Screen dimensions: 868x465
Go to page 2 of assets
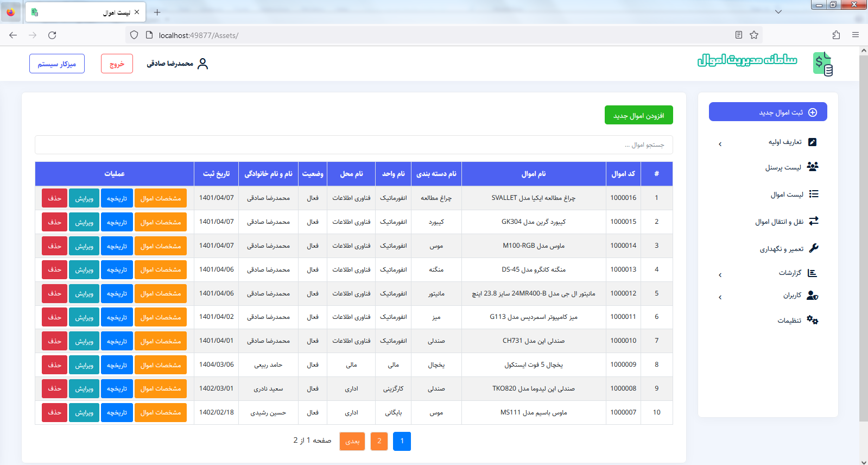coord(379,441)
